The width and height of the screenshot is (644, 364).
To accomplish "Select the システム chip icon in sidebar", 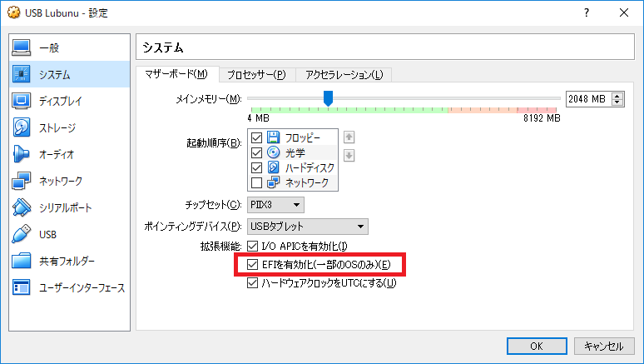I will click(21, 74).
